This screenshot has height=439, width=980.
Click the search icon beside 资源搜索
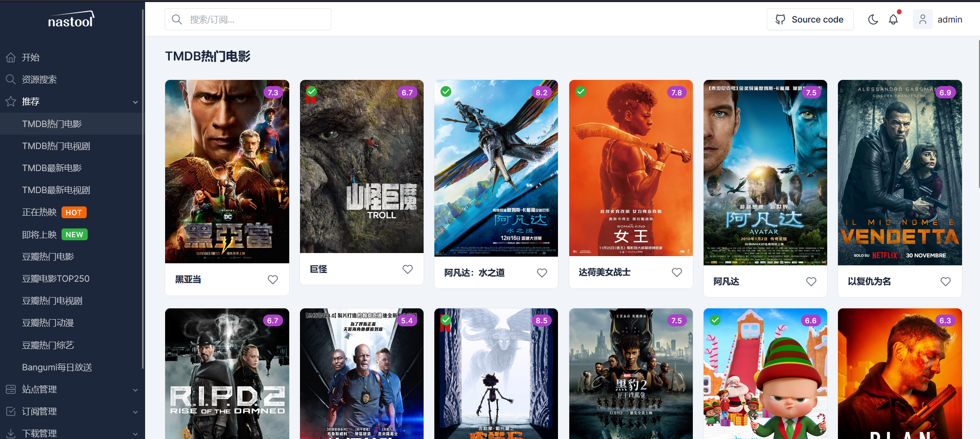(11, 79)
